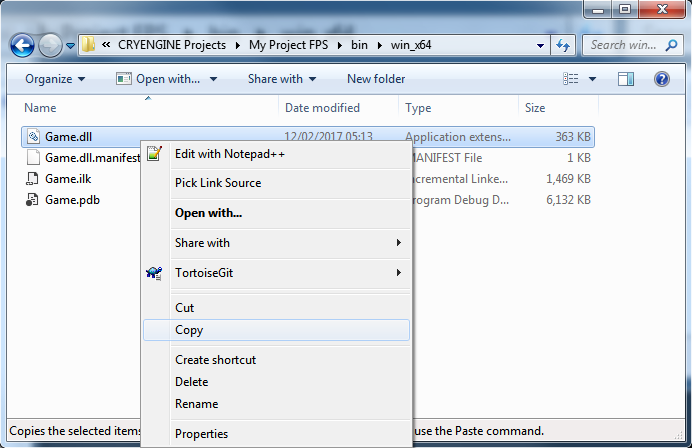Open the Organize menu

coord(55,79)
